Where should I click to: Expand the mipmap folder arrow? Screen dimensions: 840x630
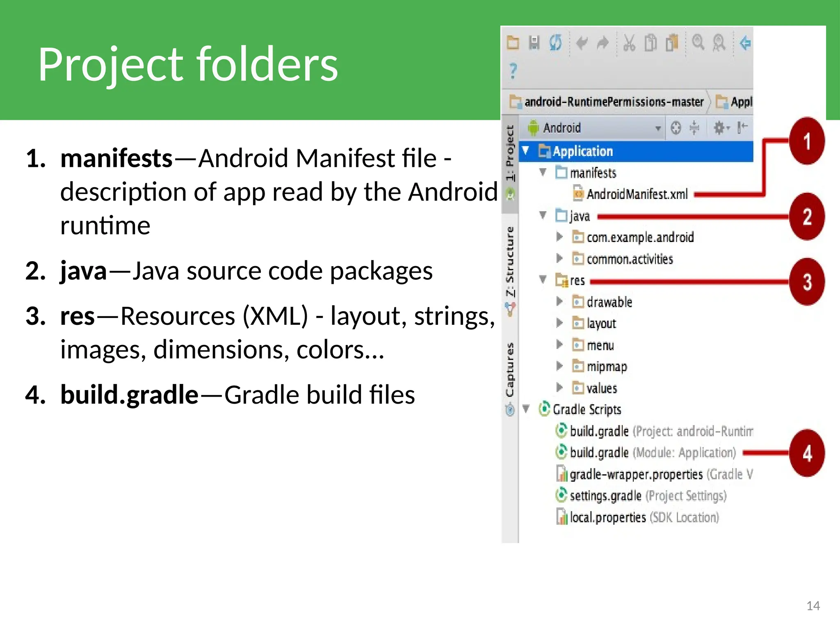tap(559, 366)
